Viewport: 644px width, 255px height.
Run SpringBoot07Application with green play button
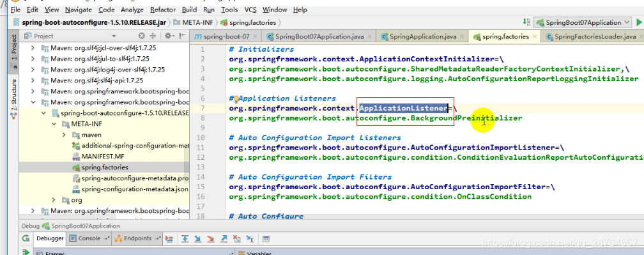[x=639, y=22]
